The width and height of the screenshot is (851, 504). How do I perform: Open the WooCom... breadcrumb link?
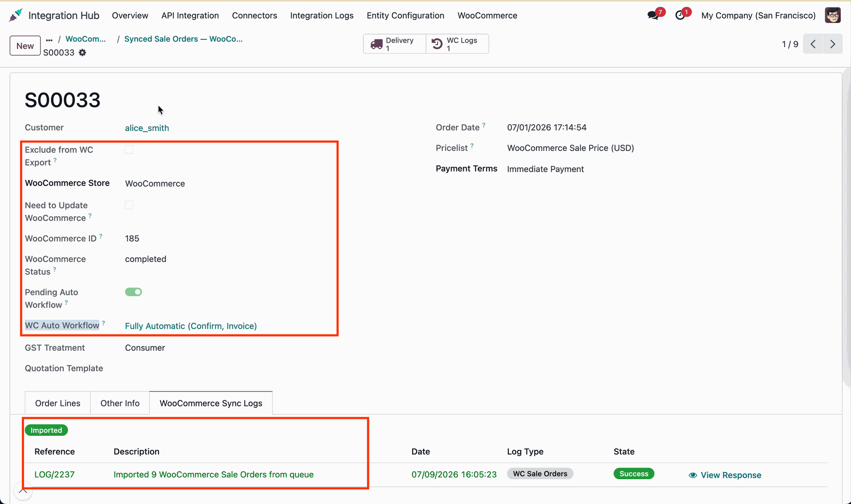[86, 39]
